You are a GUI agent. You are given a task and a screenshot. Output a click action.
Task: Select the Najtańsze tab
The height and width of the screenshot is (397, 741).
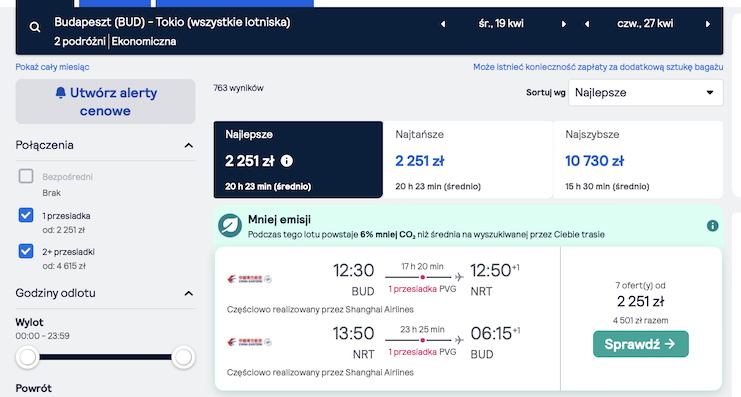(x=468, y=160)
